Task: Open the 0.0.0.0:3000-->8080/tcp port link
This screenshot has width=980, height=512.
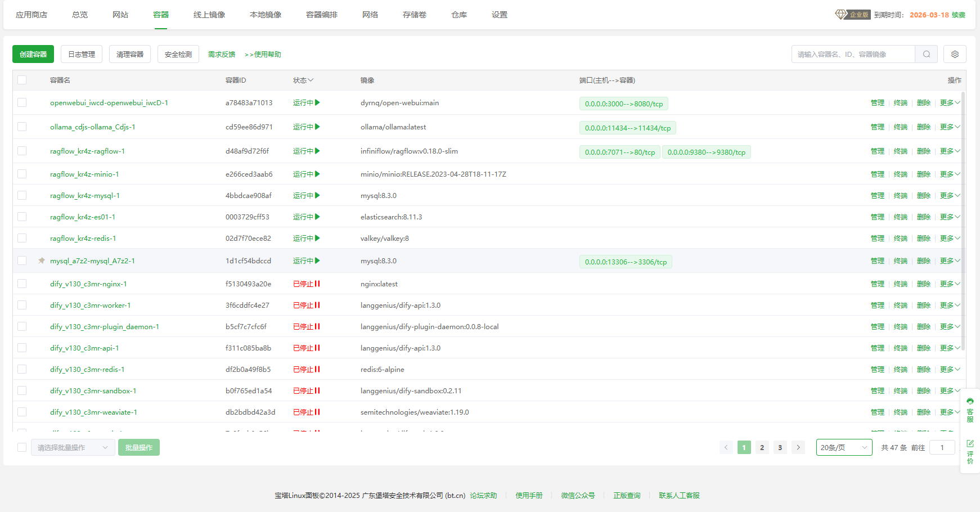Action: (623, 104)
